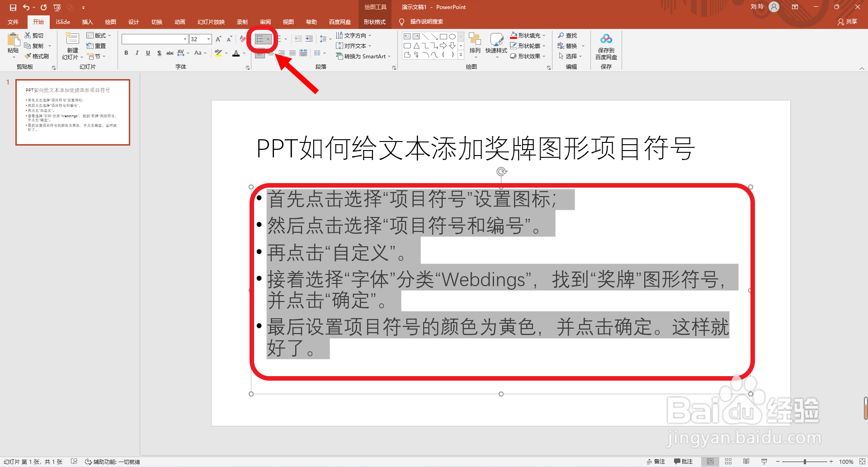868x467 pixels.
Task: Select slide 1 thumbnail in panel
Action: coord(73,112)
